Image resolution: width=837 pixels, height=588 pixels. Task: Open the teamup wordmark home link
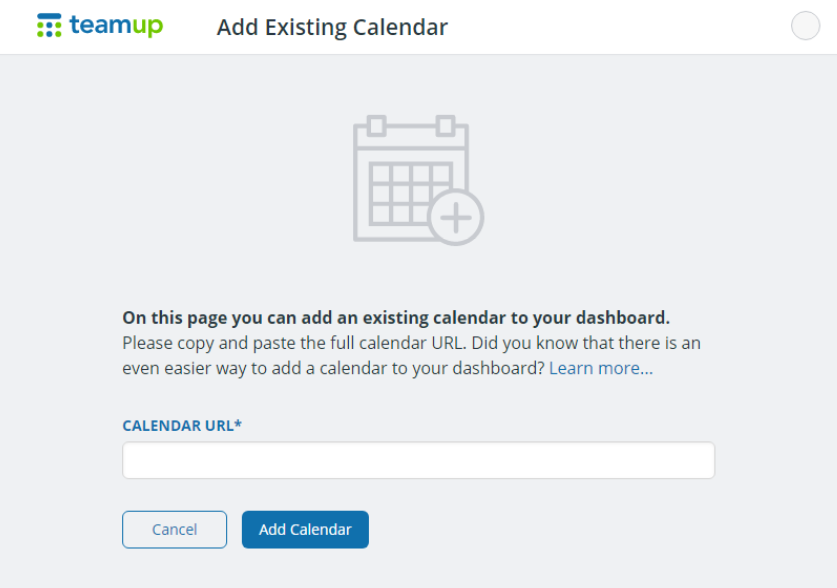pos(116,25)
